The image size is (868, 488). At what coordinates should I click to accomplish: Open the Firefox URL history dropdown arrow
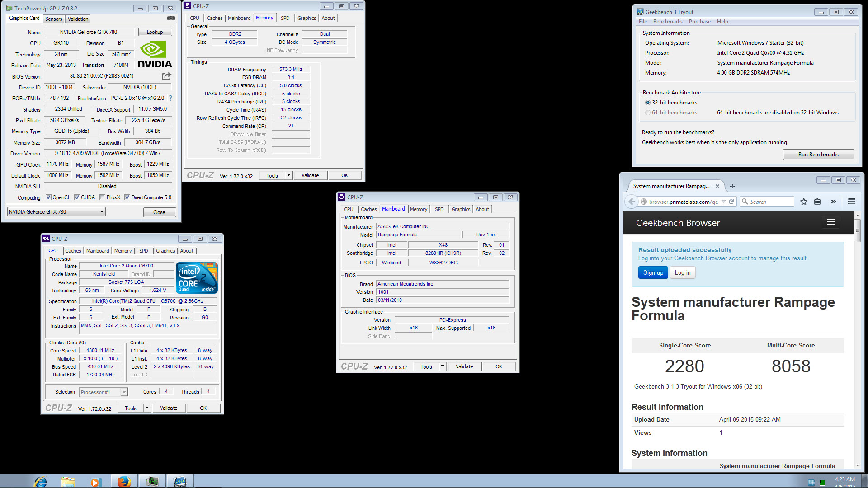tap(723, 202)
